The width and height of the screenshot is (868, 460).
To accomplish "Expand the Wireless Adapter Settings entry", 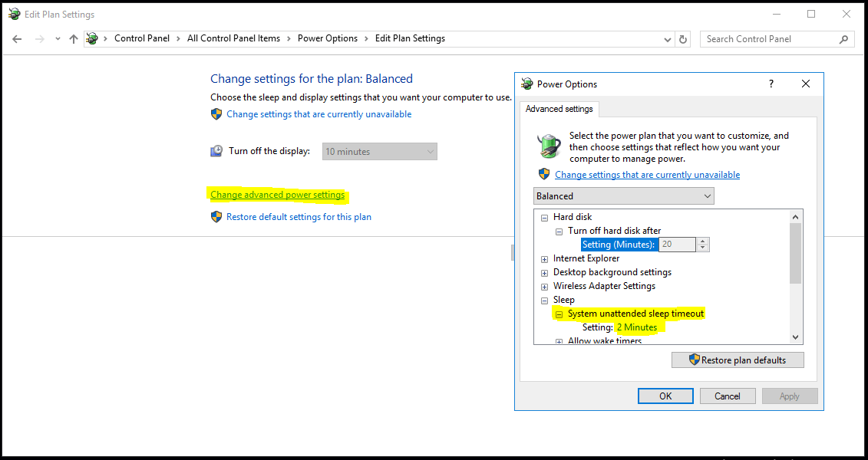I will [544, 286].
